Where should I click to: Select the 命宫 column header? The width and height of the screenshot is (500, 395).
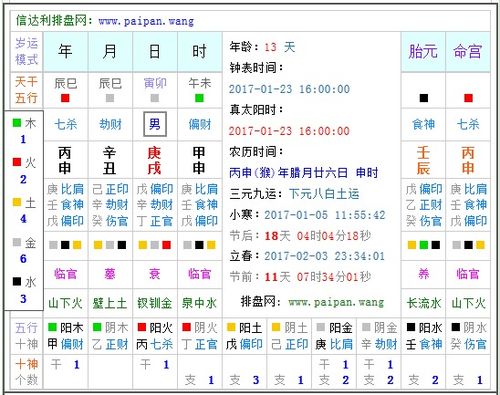tap(468, 52)
